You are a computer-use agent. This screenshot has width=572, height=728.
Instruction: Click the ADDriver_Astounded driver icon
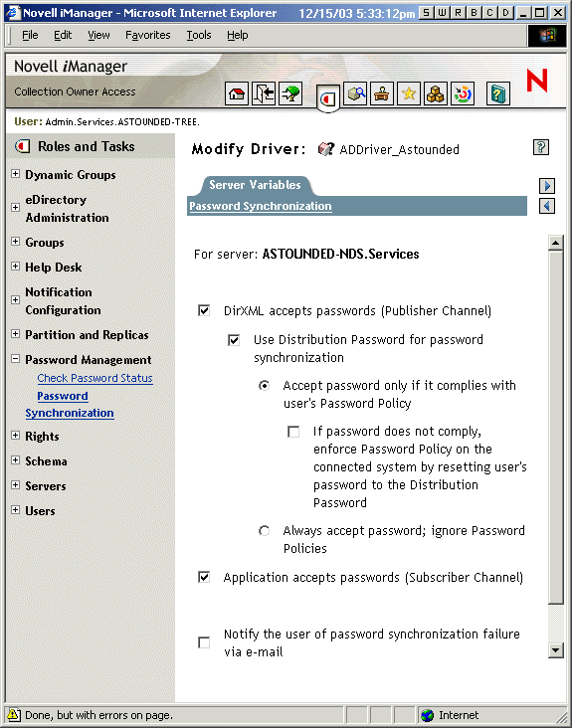tap(325, 149)
